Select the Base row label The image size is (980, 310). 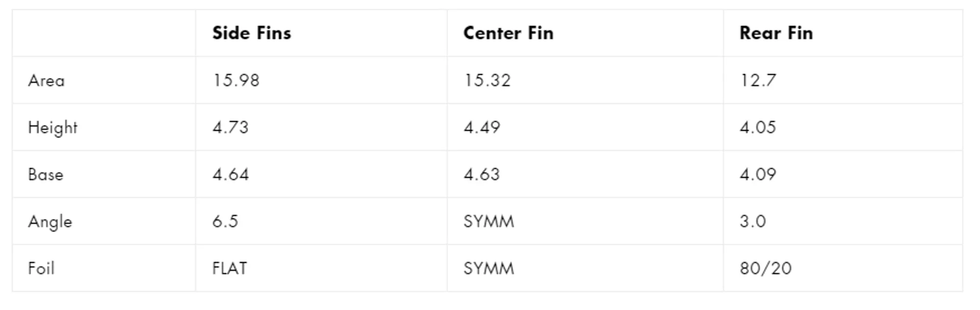coord(46,175)
